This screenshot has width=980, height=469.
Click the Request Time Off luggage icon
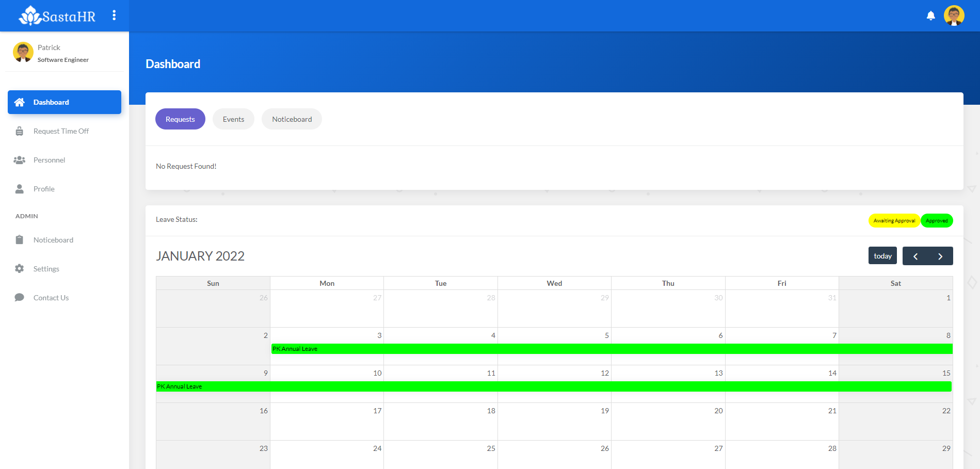pos(20,131)
